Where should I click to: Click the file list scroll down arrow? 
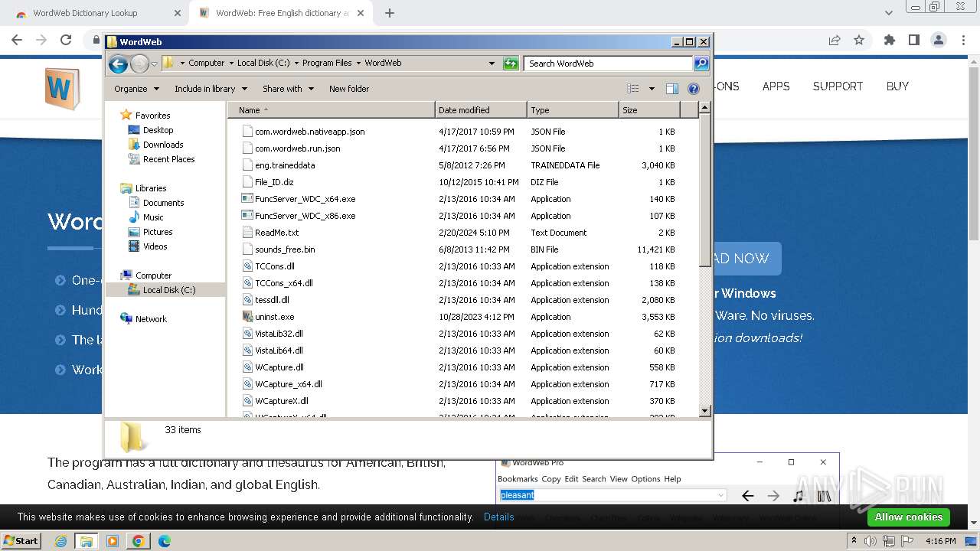(705, 411)
